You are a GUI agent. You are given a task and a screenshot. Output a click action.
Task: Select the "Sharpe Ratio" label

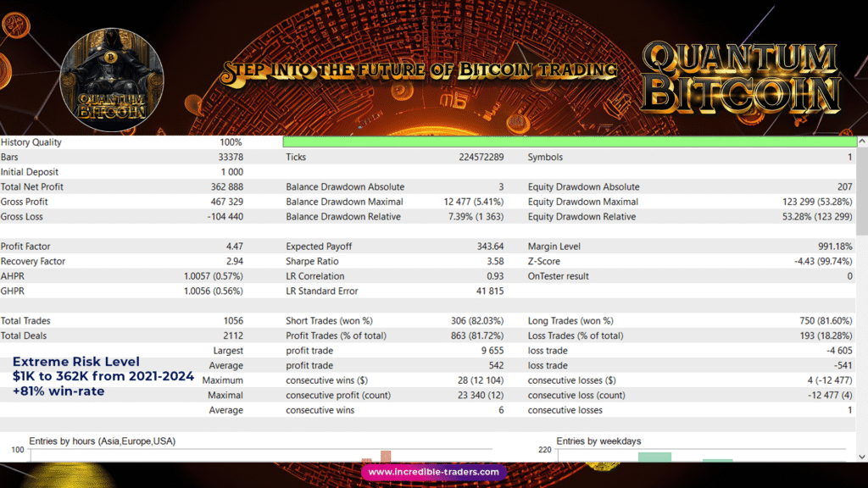pyautogui.click(x=312, y=261)
